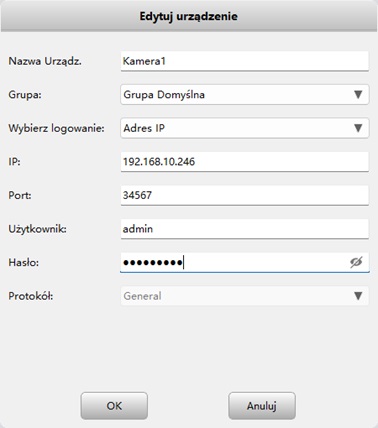Click the IP: label
Viewport: 378px width, 428px height.
click(x=14, y=162)
